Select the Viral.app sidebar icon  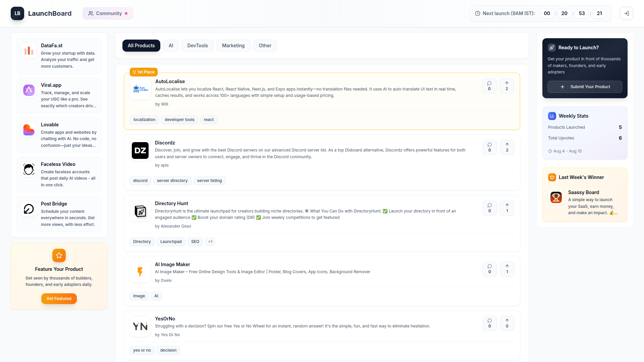click(29, 90)
